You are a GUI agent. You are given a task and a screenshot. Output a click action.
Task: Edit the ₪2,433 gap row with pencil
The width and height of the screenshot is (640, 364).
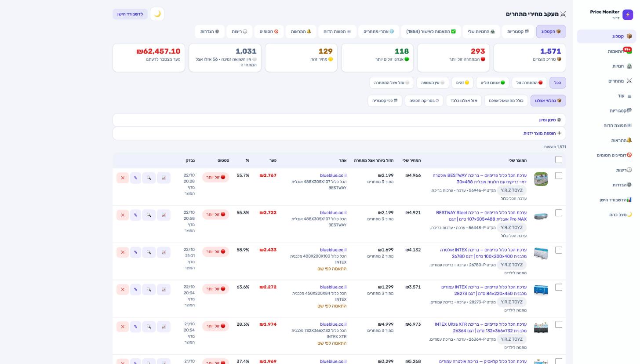[x=135, y=252]
